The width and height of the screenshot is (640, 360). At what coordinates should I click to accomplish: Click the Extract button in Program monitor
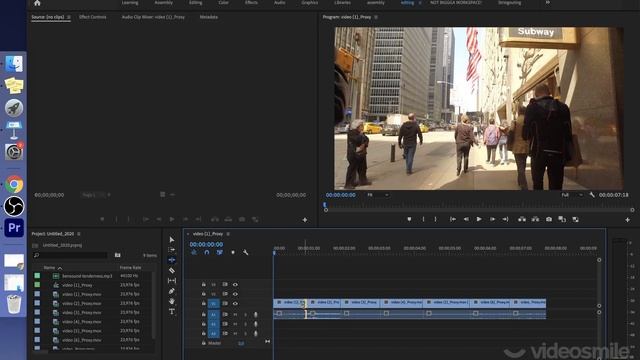[535, 220]
